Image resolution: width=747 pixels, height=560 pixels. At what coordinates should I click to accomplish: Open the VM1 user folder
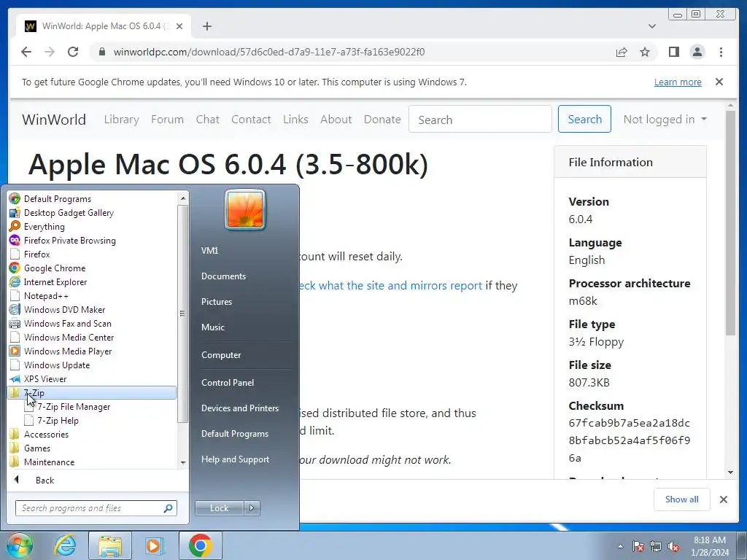209,251
